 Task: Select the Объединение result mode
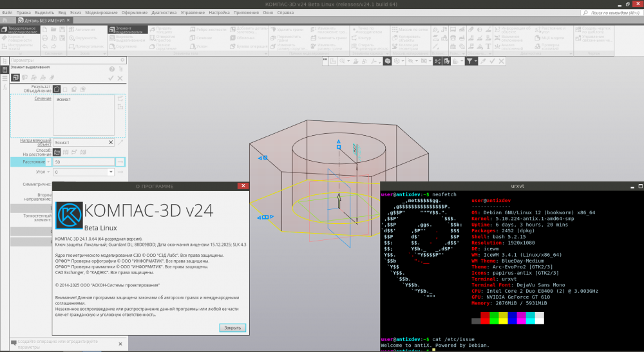point(56,89)
